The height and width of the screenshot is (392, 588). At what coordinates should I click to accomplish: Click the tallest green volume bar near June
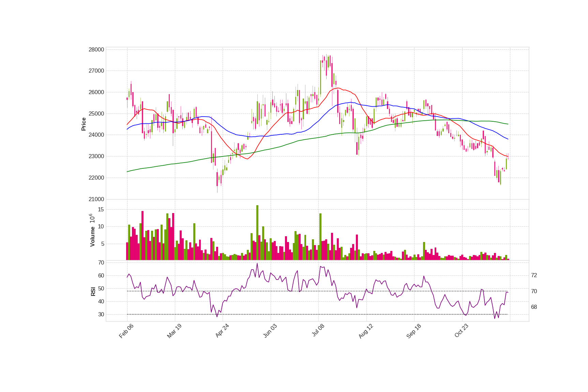[257, 232]
